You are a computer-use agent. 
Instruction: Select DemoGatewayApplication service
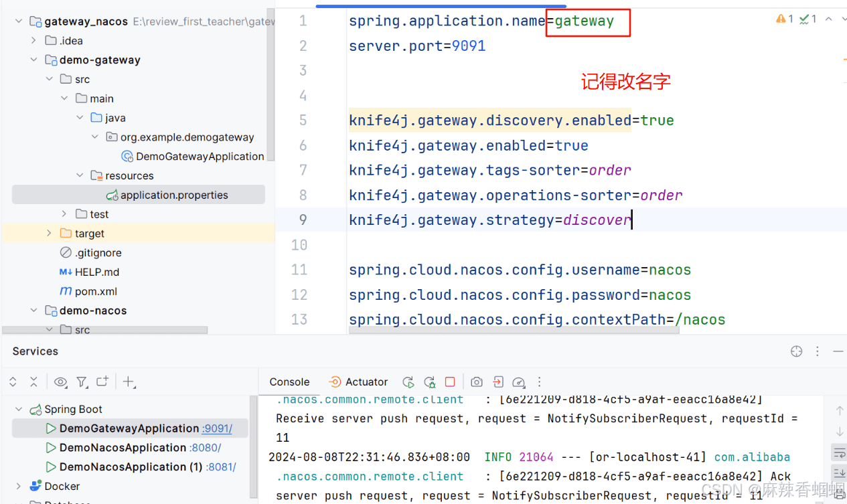(x=129, y=428)
